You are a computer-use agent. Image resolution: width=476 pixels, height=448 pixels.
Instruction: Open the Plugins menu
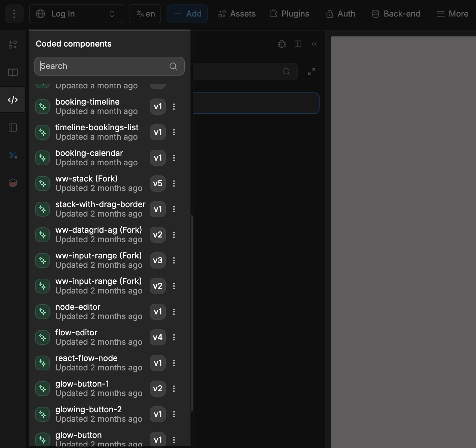coord(289,14)
